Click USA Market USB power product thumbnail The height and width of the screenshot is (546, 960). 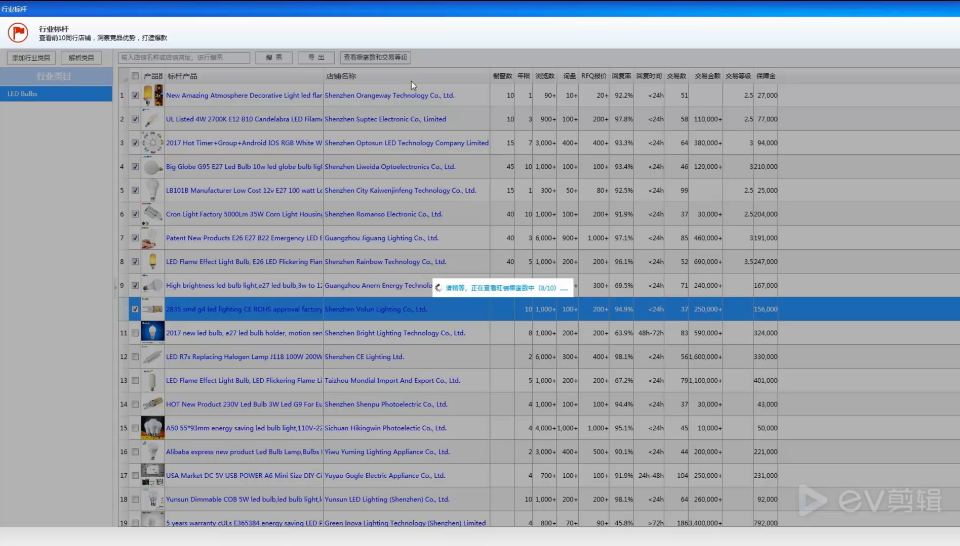click(x=152, y=475)
